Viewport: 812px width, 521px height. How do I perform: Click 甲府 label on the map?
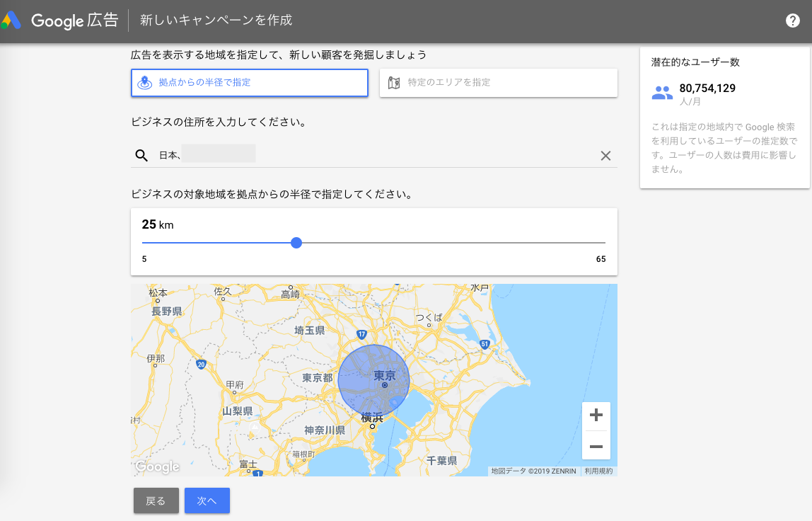pos(235,384)
